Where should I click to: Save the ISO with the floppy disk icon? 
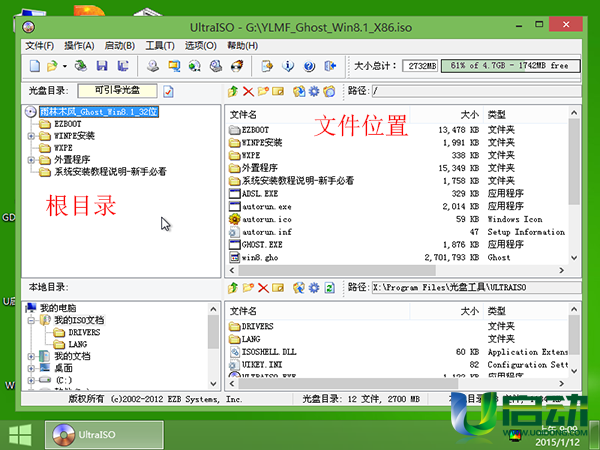pos(102,66)
